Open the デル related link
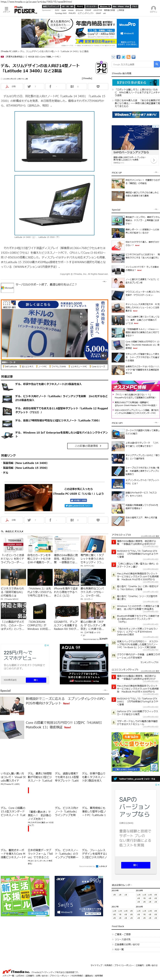Image resolution: width=160 pixels, height=980 pixels. [5, 473]
